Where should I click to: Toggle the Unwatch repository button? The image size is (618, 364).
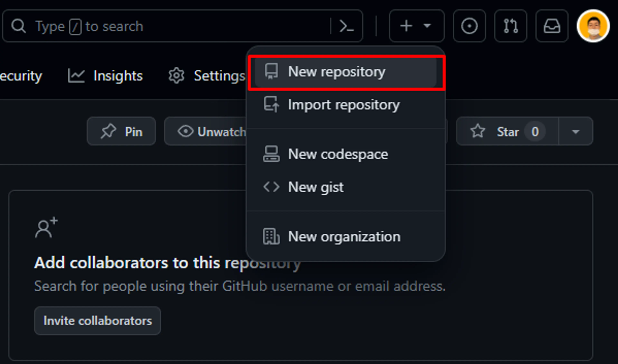(208, 131)
